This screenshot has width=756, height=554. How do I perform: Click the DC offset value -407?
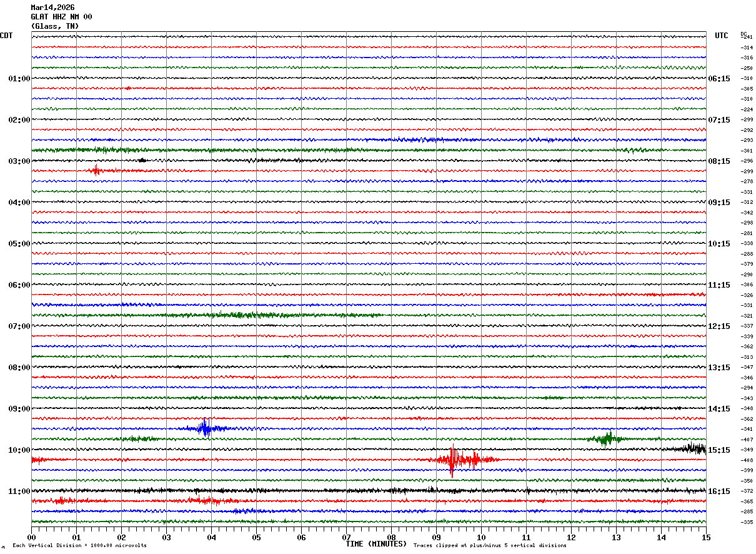[747, 440]
